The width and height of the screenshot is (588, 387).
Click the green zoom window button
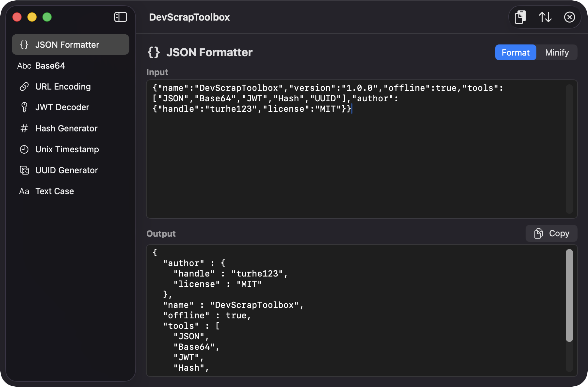47,17
